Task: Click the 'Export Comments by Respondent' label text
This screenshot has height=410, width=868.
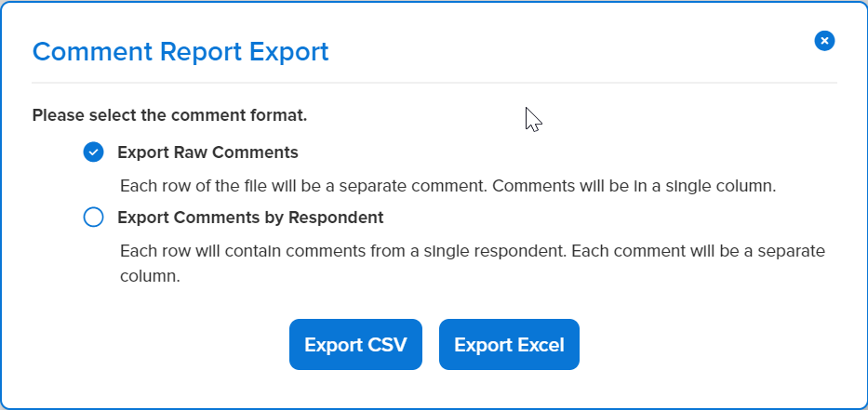Action: coord(250,218)
